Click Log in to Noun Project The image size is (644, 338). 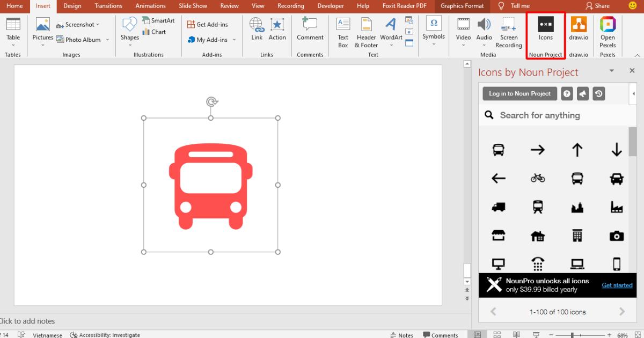tap(519, 93)
